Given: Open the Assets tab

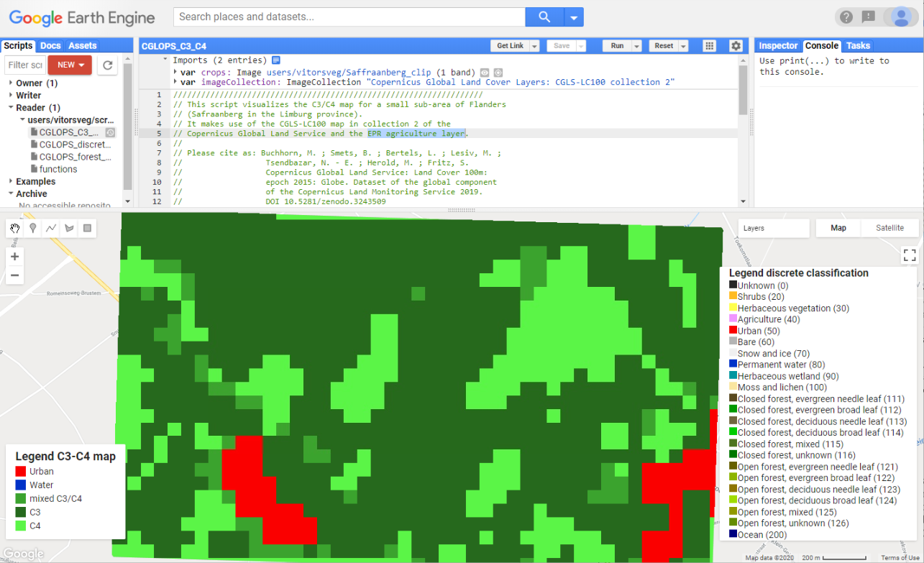Looking at the screenshot, I should click(x=82, y=45).
